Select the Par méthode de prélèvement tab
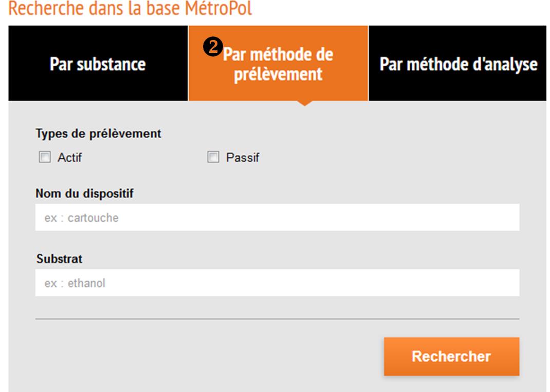This screenshot has height=392, width=550. coord(278,64)
